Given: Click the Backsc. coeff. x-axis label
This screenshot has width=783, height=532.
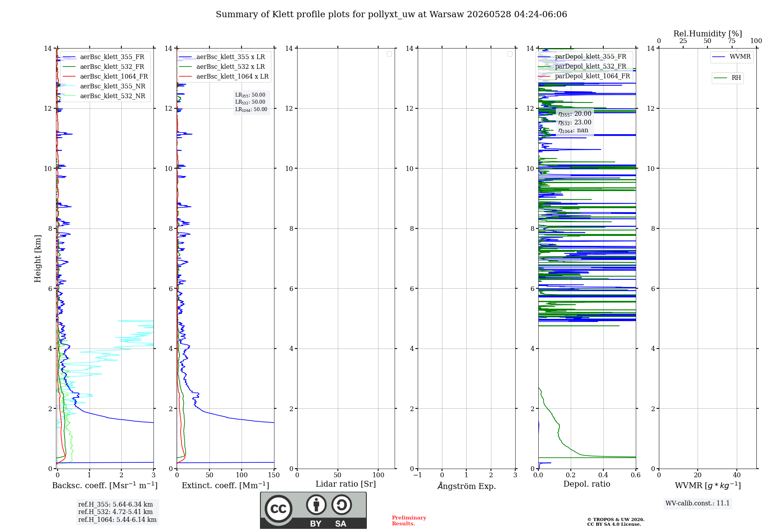Looking at the screenshot, I should [x=105, y=485].
